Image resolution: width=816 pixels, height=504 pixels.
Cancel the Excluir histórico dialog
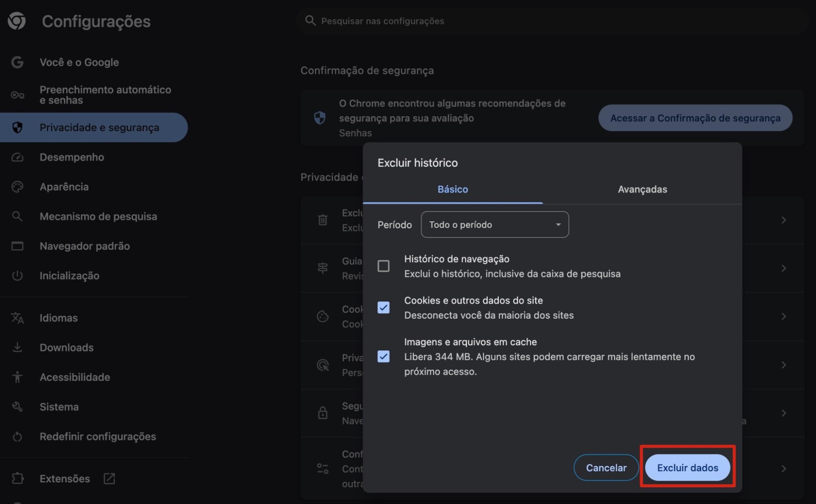pyautogui.click(x=606, y=468)
